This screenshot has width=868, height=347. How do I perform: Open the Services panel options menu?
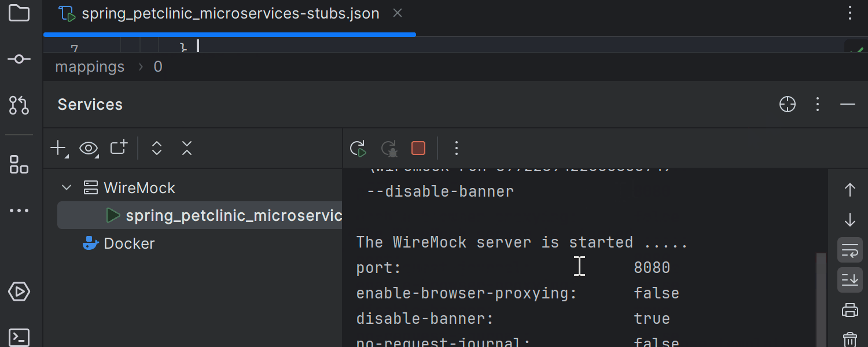818,104
